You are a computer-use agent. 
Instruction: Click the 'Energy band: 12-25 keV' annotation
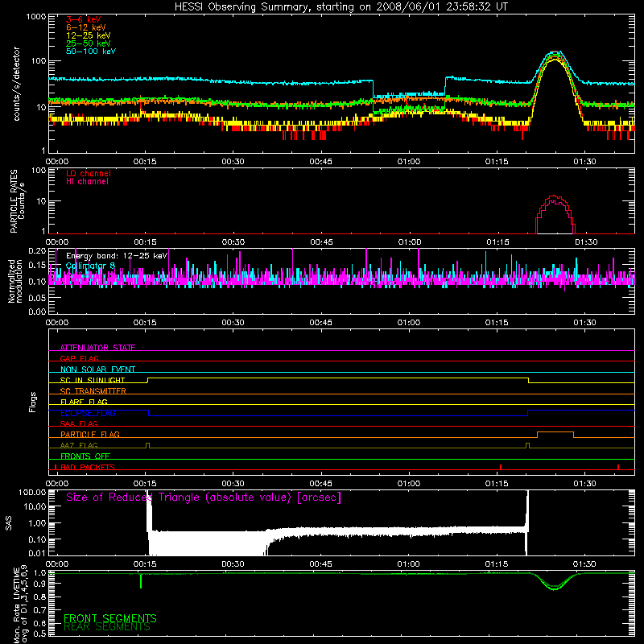click(117, 256)
